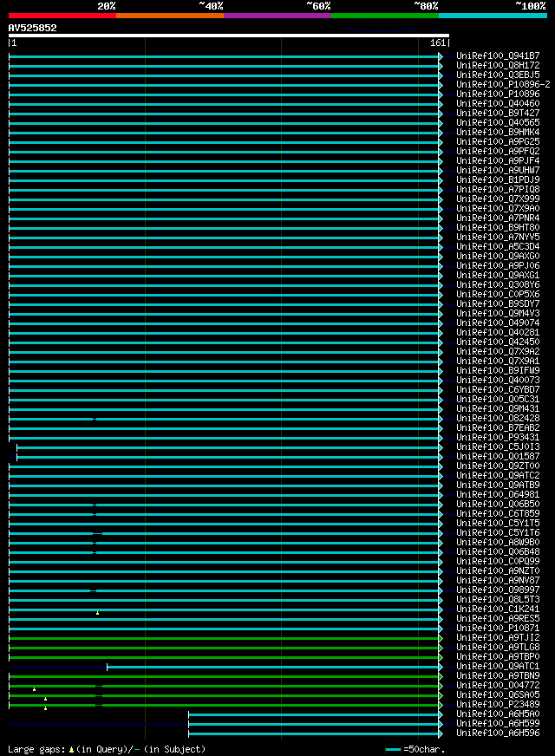Select hit label UniRef100_A6H599
This screenshot has height=756, width=555.
[x=498, y=723]
